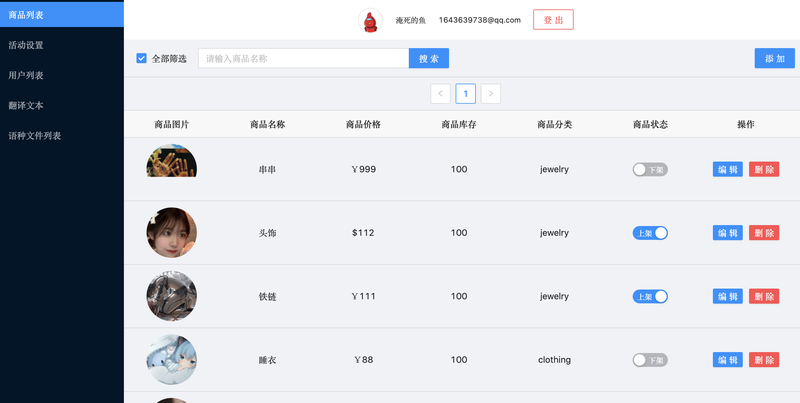Click the product name 睡衣
The height and width of the screenshot is (403, 800).
pos(267,360)
